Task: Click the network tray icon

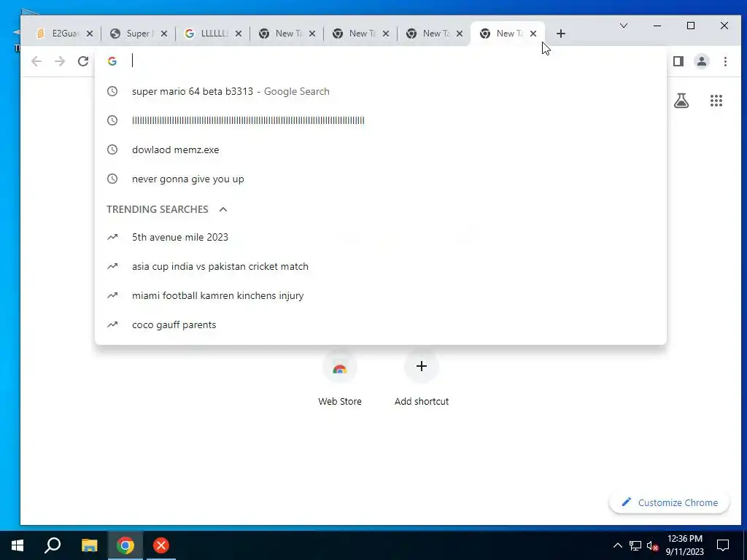Action: [635, 545]
